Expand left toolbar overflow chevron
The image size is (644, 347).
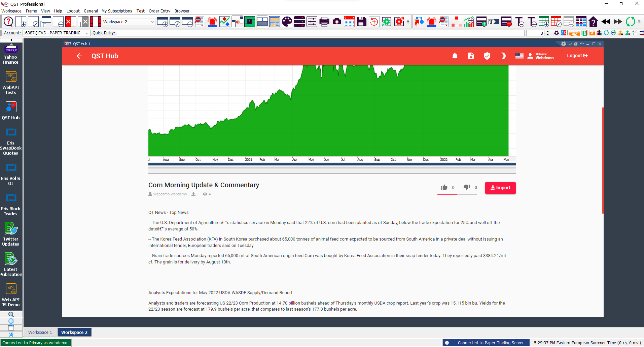(x=408, y=22)
